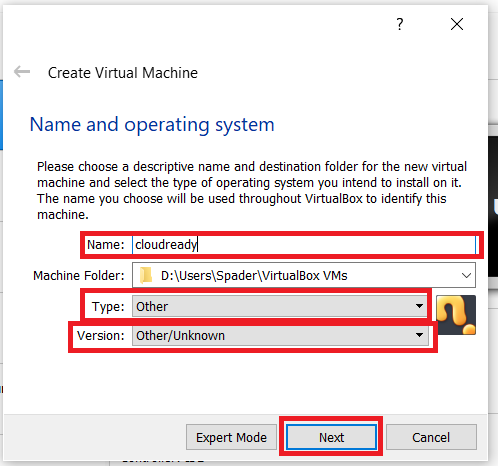Screen dimensions: 498x466
Task: Click the Machine Folder label
Action: coord(79,276)
